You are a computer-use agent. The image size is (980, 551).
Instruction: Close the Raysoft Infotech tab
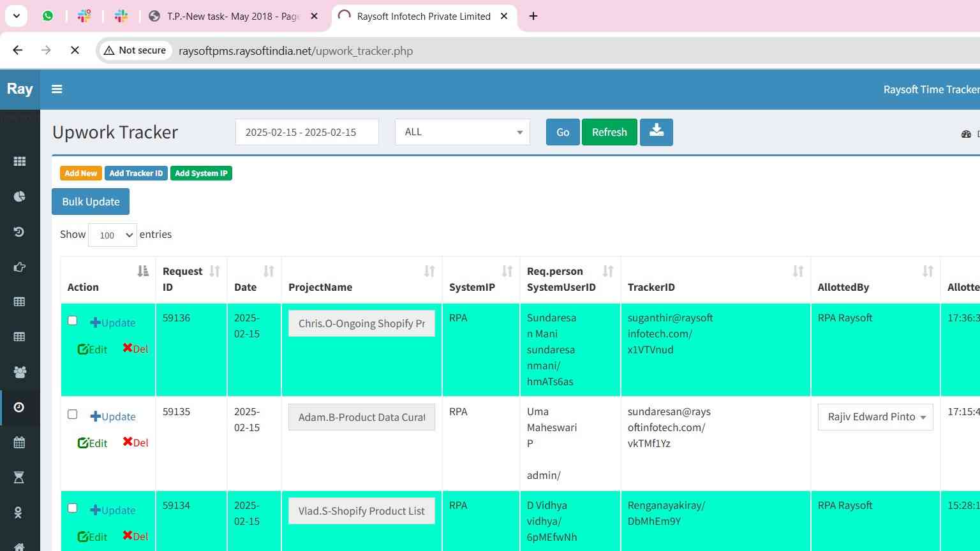pyautogui.click(x=504, y=16)
